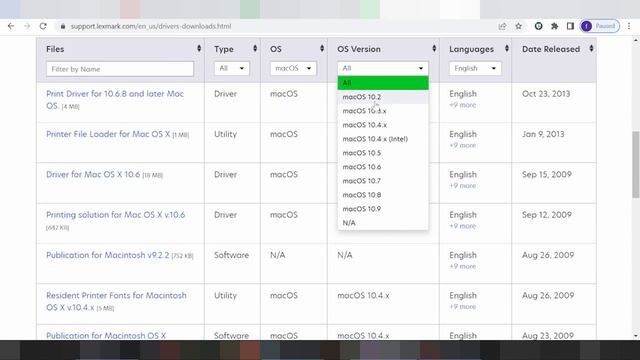Sort table by Type column arrows
This screenshot has height=360, width=640.
click(x=255, y=49)
